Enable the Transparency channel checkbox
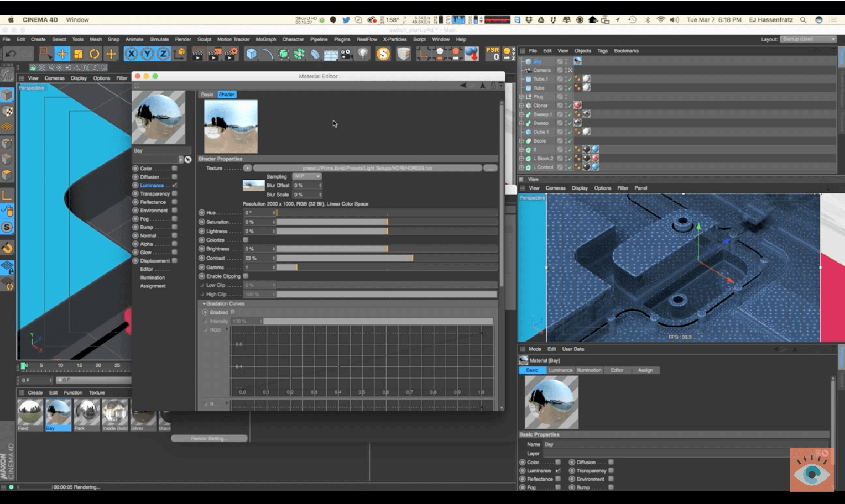Image resolution: width=845 pixels, height=504 pixels. point(175,193)
